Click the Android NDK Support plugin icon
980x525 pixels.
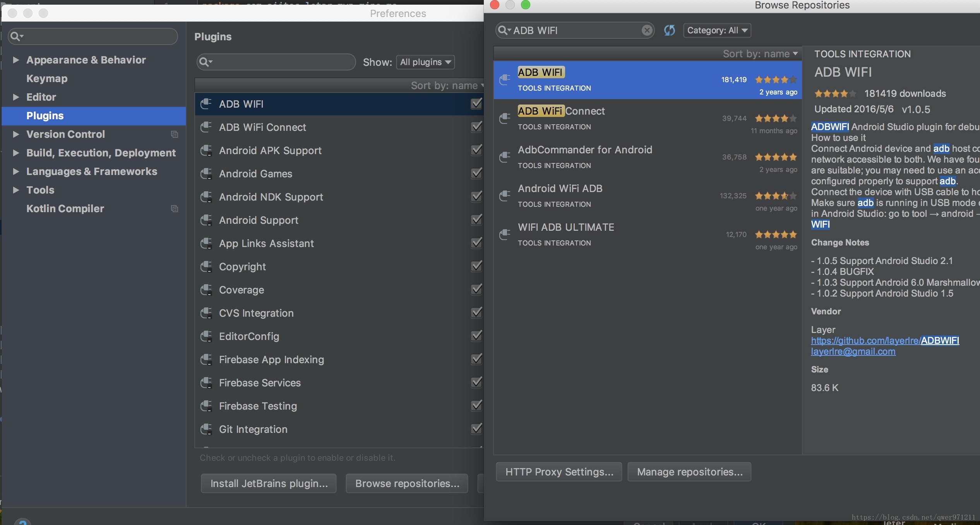(206, 197)
